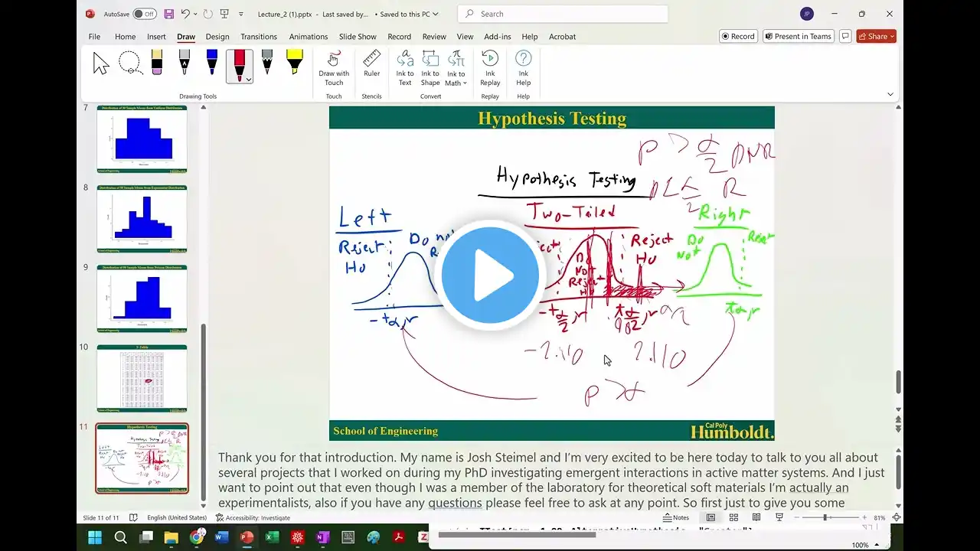The width and height of the screenshot is (980, 551).
Task: Play the video with the center play button
Action: pos(490,274)
